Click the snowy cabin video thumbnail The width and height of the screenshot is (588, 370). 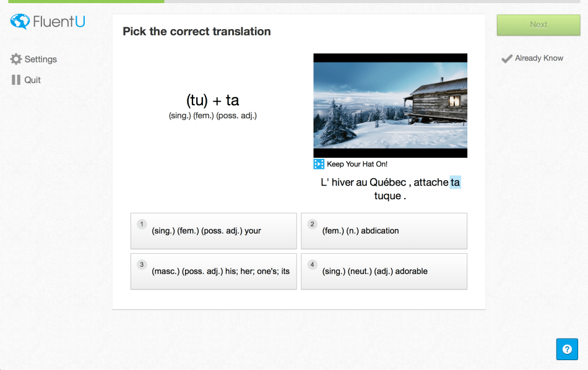(390, 105)
